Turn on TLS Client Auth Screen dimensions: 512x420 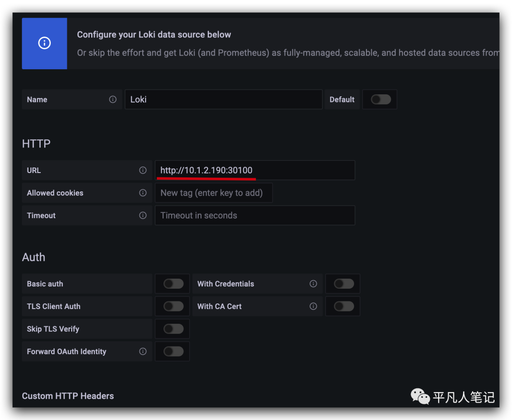(x=174, y=306)
